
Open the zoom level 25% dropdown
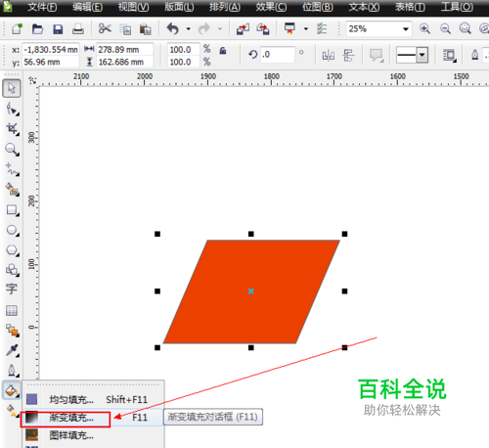coord(405,29)
